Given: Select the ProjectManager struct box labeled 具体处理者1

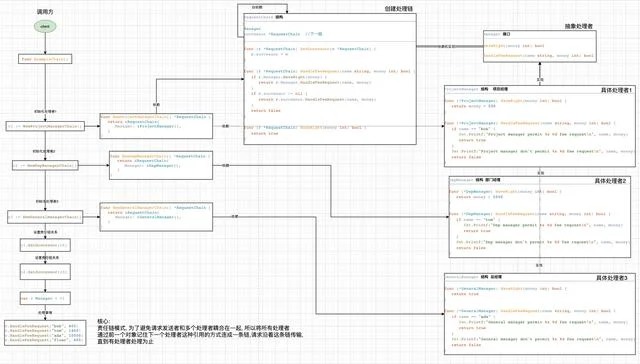Looking at the screenshot, I should 540,126.
